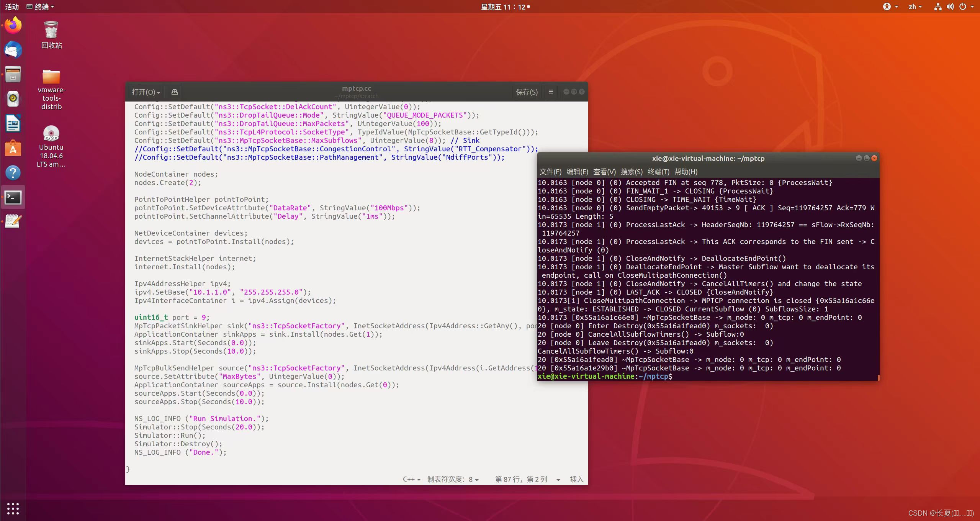Click the 保存(S) save button
Viewport: 980px width, 521px height.
point(527,92)
